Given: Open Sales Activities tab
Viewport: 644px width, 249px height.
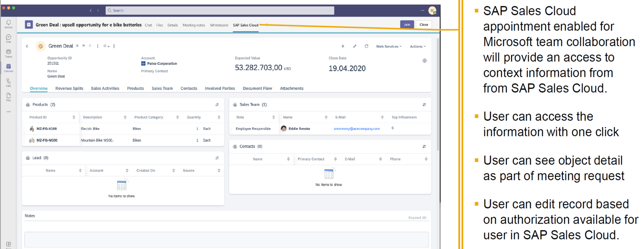Looking at the screenshot, I should click(x=105, y=88).
